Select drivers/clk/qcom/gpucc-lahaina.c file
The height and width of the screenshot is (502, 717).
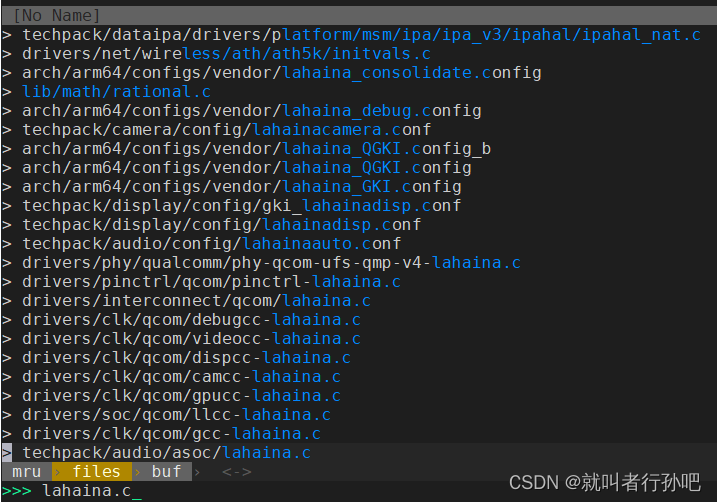click(x=182, y=395)
